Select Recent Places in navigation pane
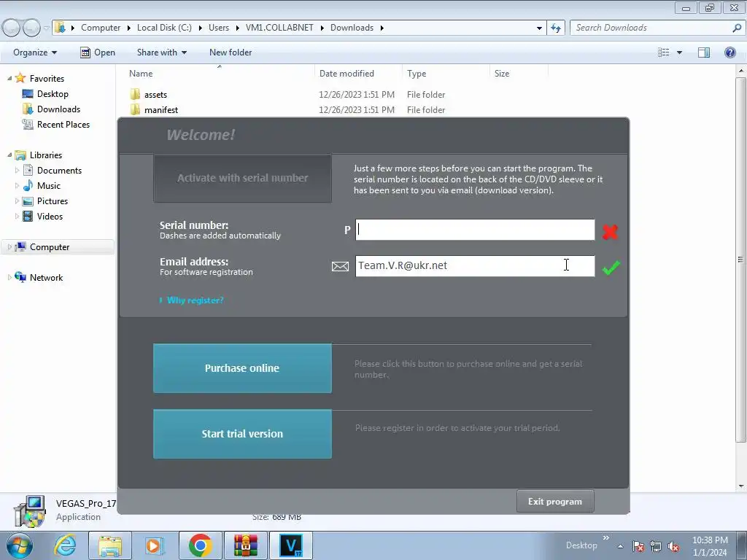747x560 pixels. pos(63,124)
